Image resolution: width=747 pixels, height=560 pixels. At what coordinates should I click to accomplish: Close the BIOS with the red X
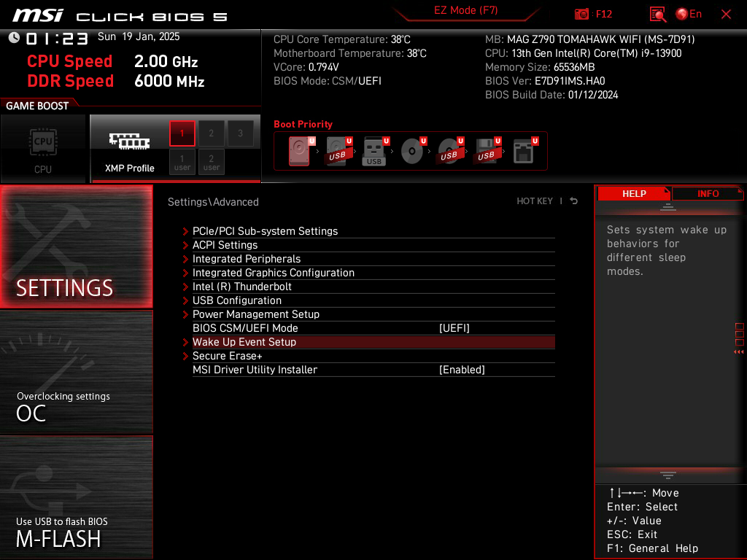pos(726,15)
